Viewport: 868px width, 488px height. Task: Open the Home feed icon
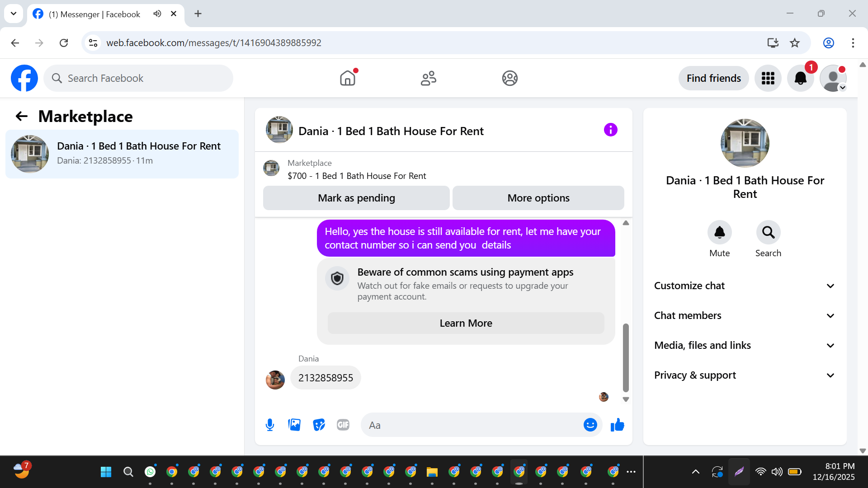pos(348,78)
